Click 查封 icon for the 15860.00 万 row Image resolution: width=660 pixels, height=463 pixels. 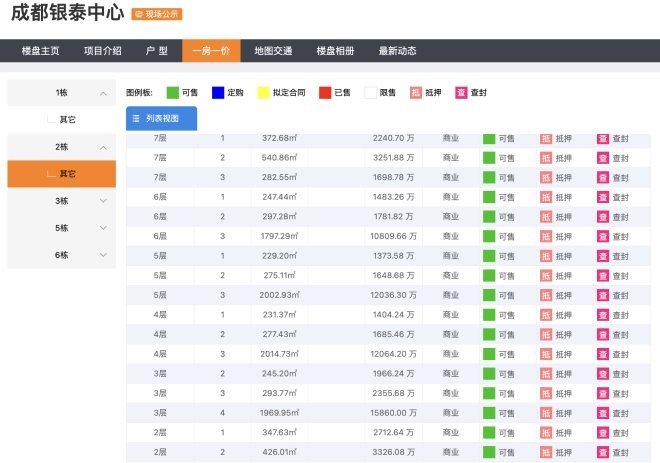tap(603, 412)
